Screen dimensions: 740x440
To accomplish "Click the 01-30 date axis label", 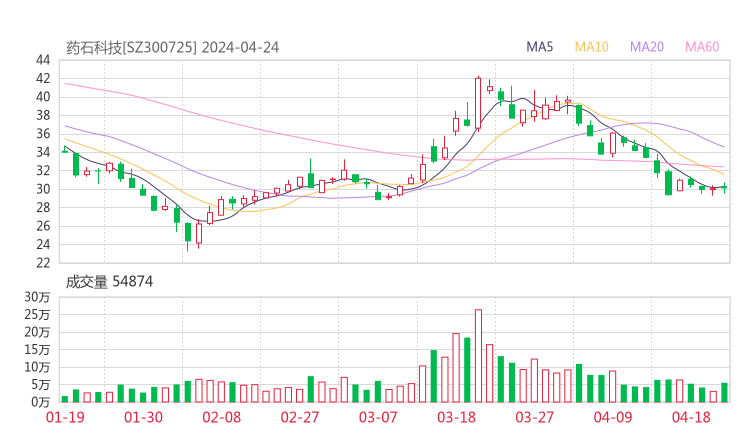I will click(143, 417).
